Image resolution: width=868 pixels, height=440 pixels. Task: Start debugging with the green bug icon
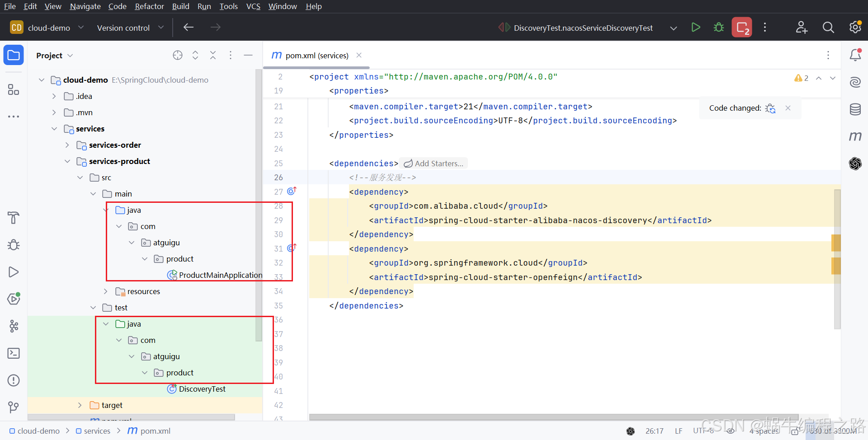point(719,28)
